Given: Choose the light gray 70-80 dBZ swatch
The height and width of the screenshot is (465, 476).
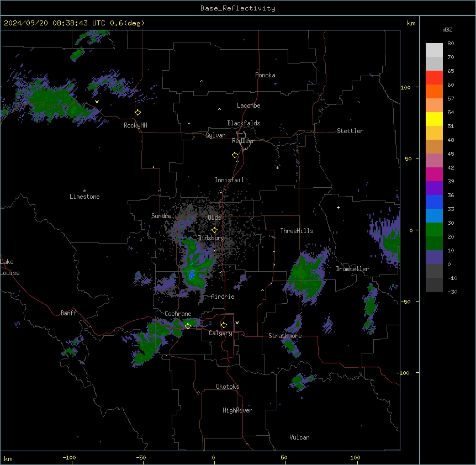Looking at the screenshot, I should click(434, 50).
